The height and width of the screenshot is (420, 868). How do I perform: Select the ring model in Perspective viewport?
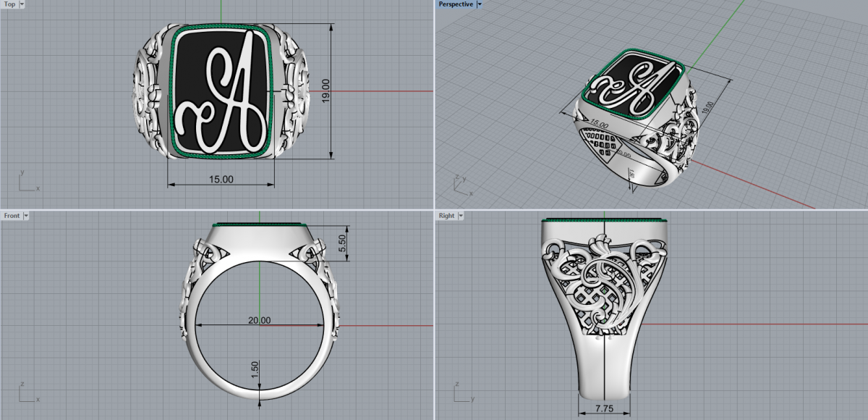[637, 116]
